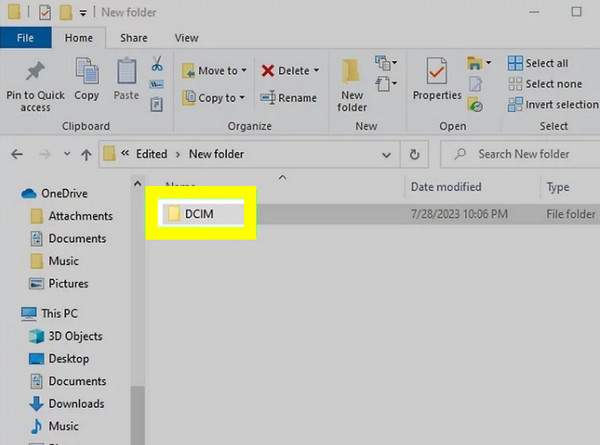Sort by the Date modified column header
The width and height of the screenshot is (600, 445).
(x=446, y=187)
